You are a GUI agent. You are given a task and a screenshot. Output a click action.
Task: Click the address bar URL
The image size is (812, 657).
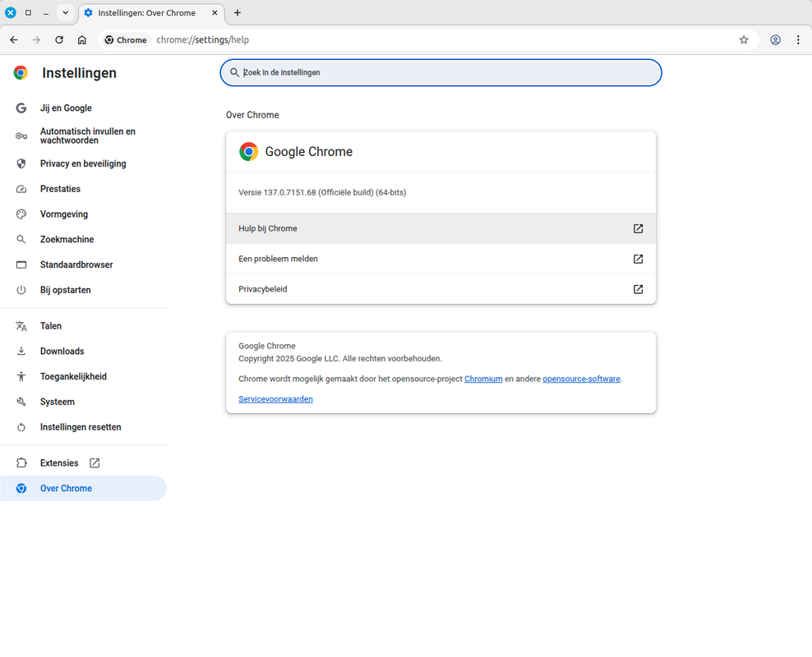202,40
